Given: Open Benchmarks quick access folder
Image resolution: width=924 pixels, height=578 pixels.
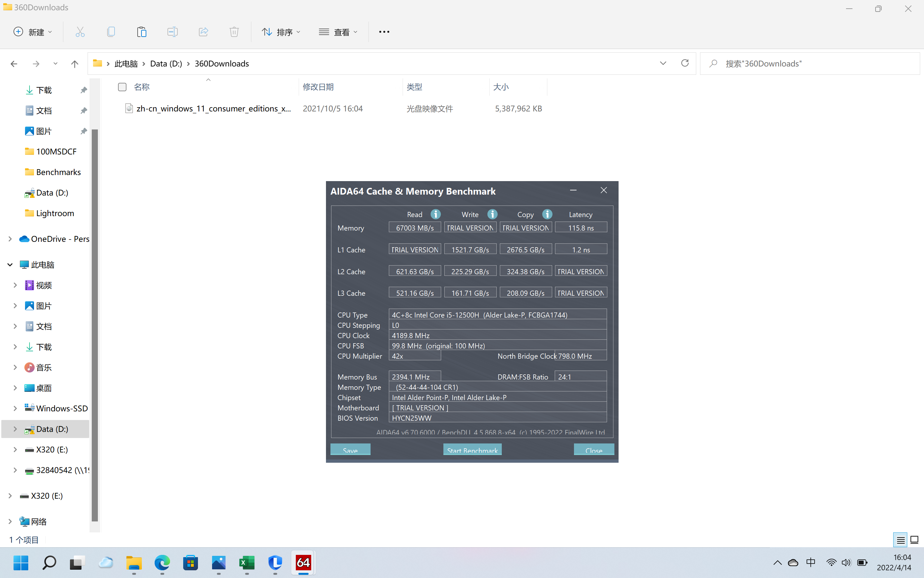Looking at the screenshot, I should [x=53, y=172].
